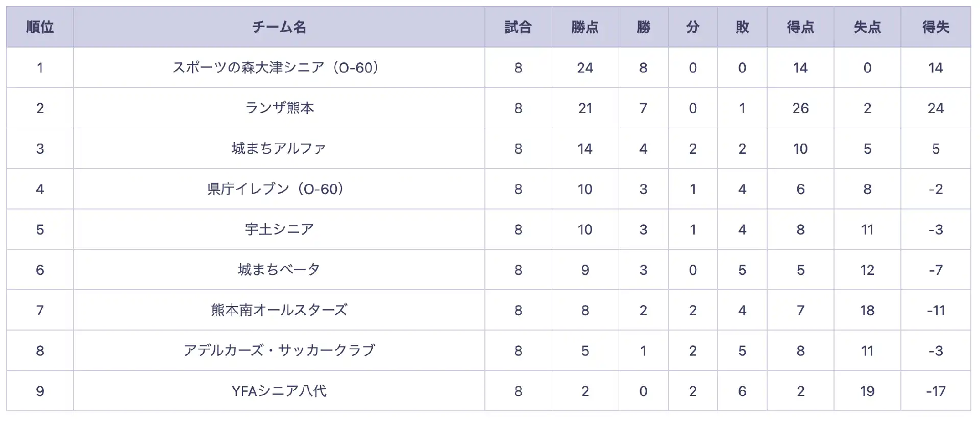Select the ランザ熊本 team cell
The width and height of the screenshot is (980, 421).
point(279,108)
